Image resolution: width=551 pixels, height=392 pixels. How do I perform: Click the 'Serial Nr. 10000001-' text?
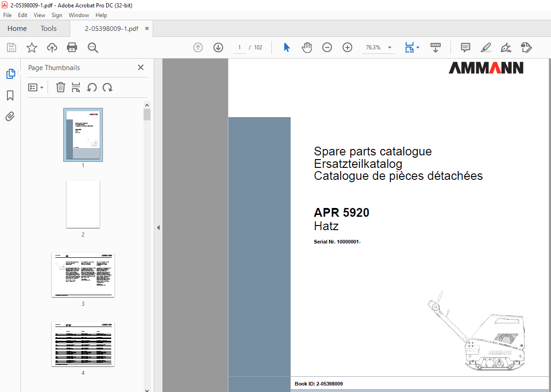point(337,242)
